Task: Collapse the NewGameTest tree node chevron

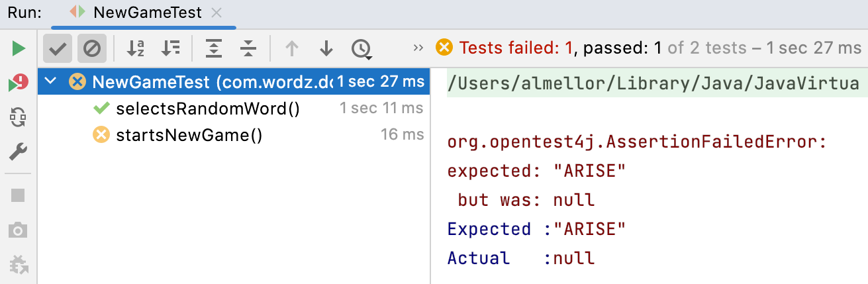Action: click(51, 82)
